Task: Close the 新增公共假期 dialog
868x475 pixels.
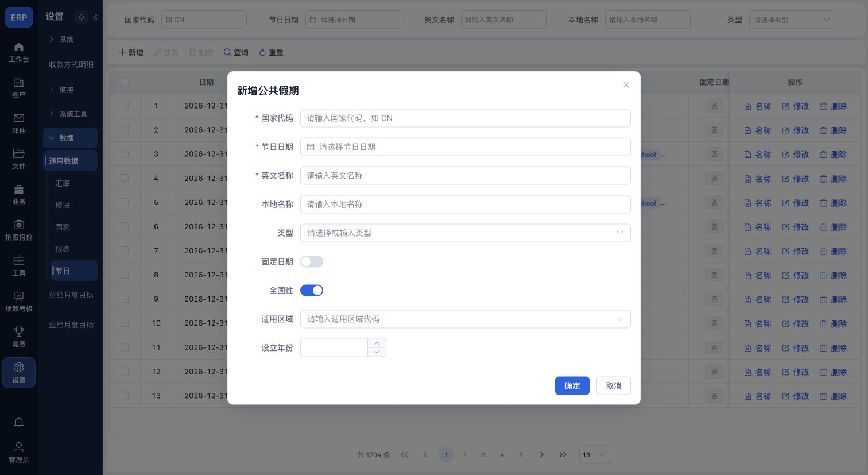Action: (x=626, y=85)
